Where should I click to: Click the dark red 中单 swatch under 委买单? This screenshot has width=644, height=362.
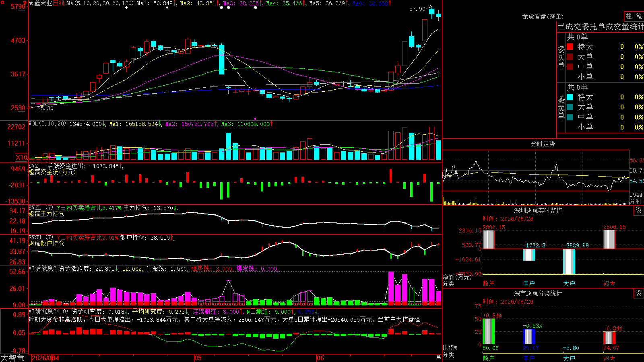(570, 67)
